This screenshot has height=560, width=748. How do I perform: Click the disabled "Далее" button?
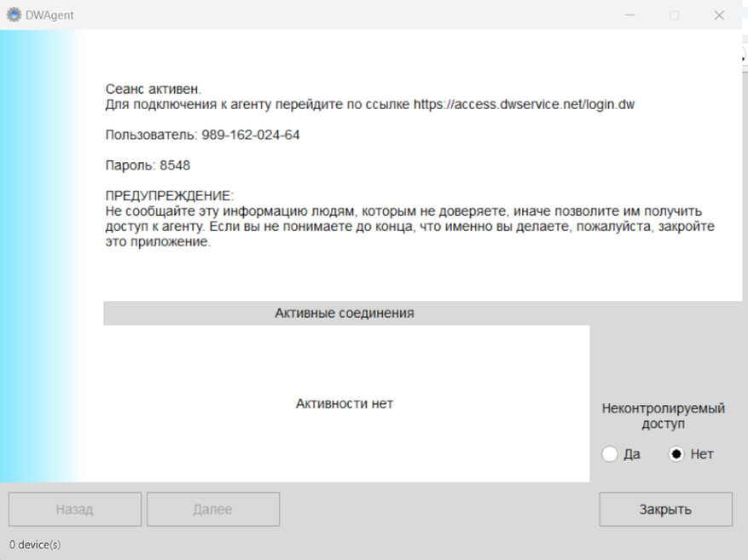tap(212, 509)
